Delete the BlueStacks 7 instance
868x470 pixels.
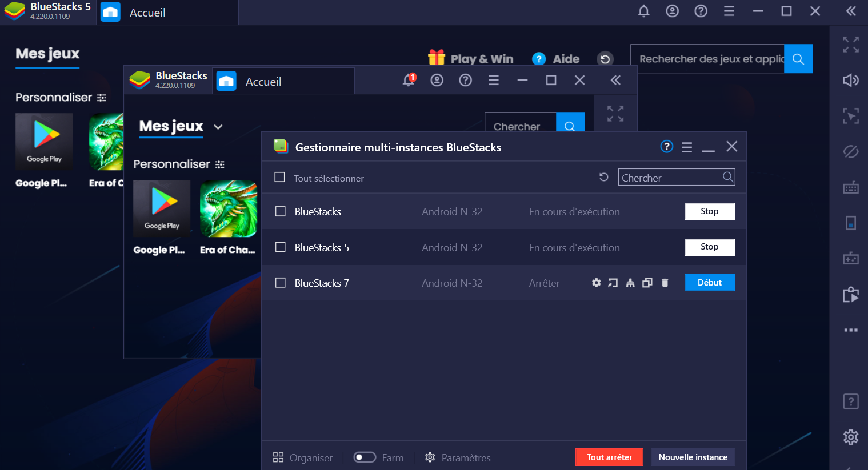[665, 283]
